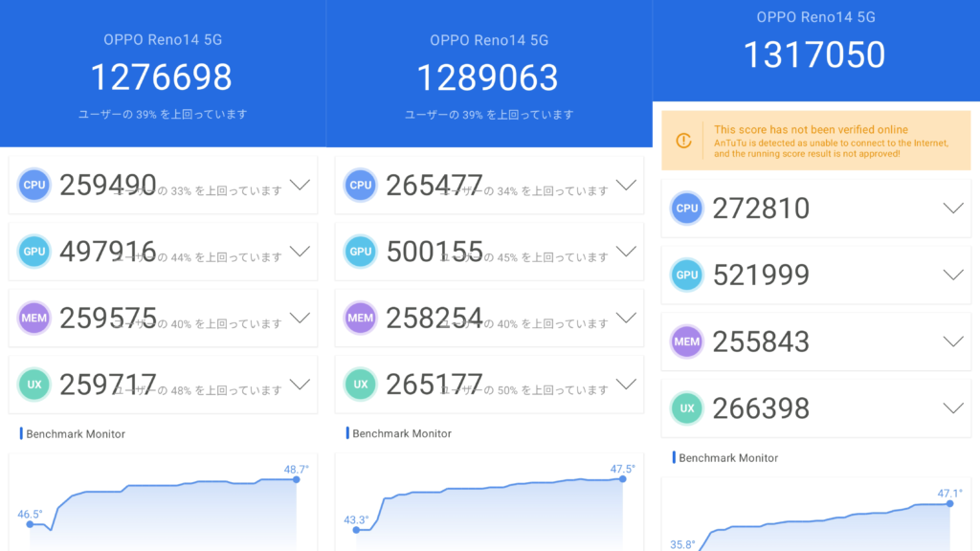The image size is (980, 551).
Task: Click the 46.5° starting temperature label
Action: pyautogui.click(x=30, y=514)
